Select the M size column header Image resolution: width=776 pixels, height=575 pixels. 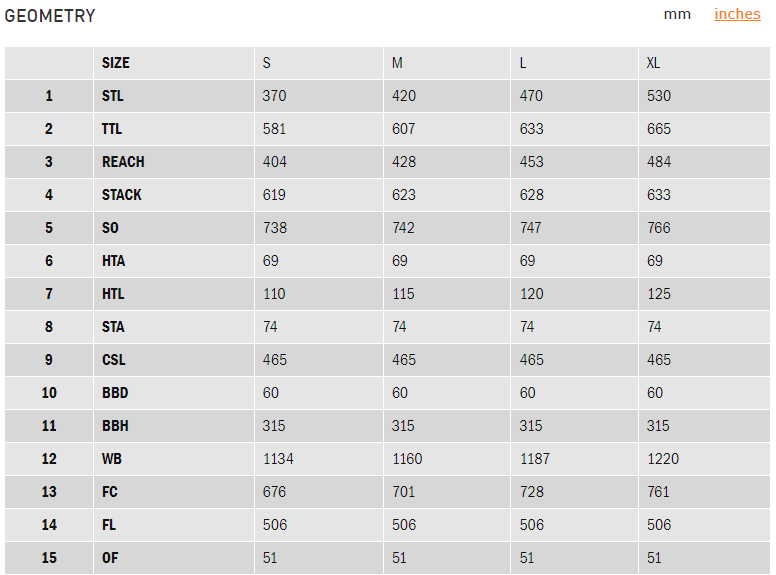(397, 63)
